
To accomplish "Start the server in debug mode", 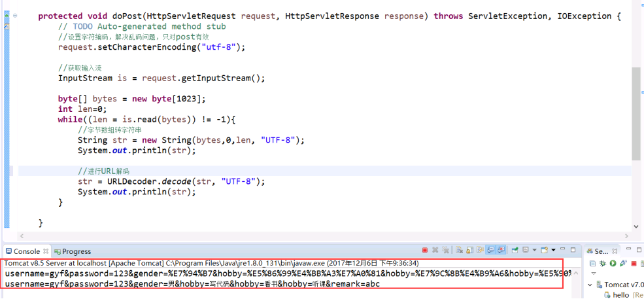I will point(603,263).
